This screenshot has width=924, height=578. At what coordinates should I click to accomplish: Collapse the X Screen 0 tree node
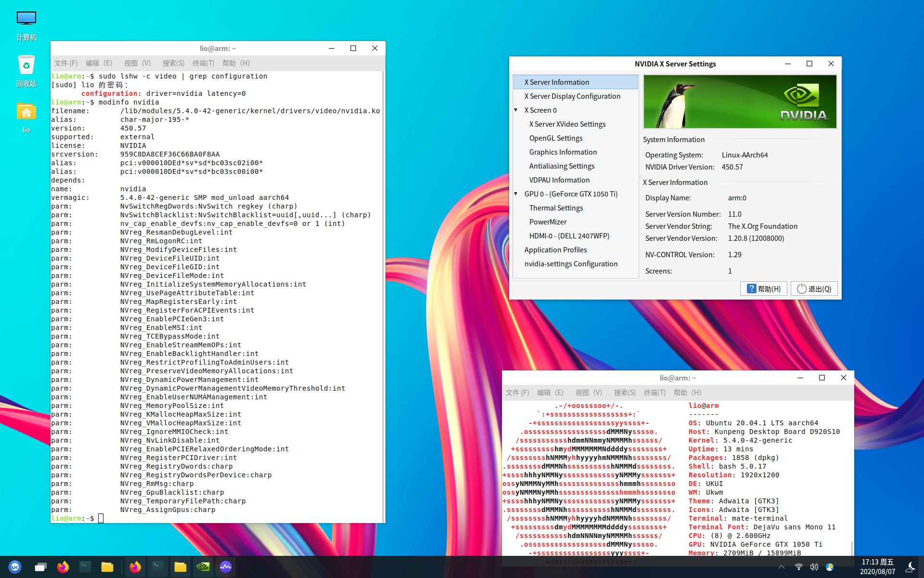[x=516, y=110]
